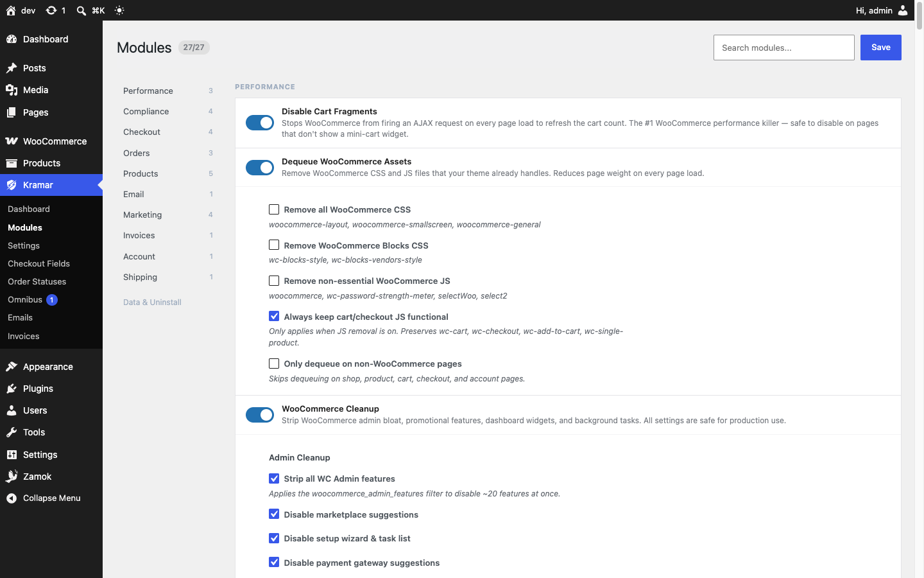Click the home icon beside dev
The height and width of the screenshot is (578, 924).
11,10
